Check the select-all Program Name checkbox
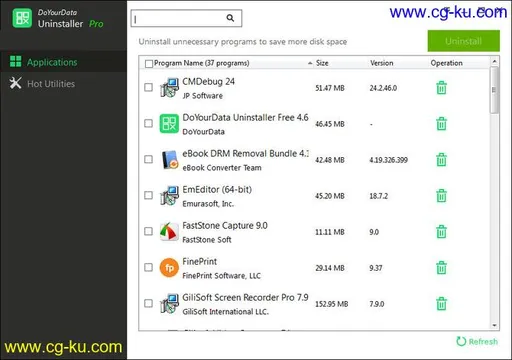 pos(149,63)
